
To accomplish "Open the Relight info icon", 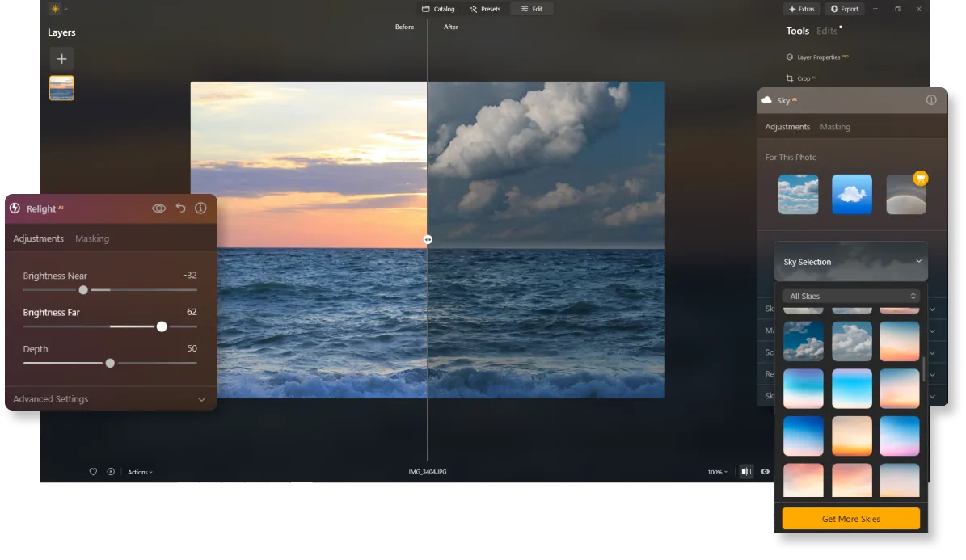I will pyautogui.click(x=200, y=208).
